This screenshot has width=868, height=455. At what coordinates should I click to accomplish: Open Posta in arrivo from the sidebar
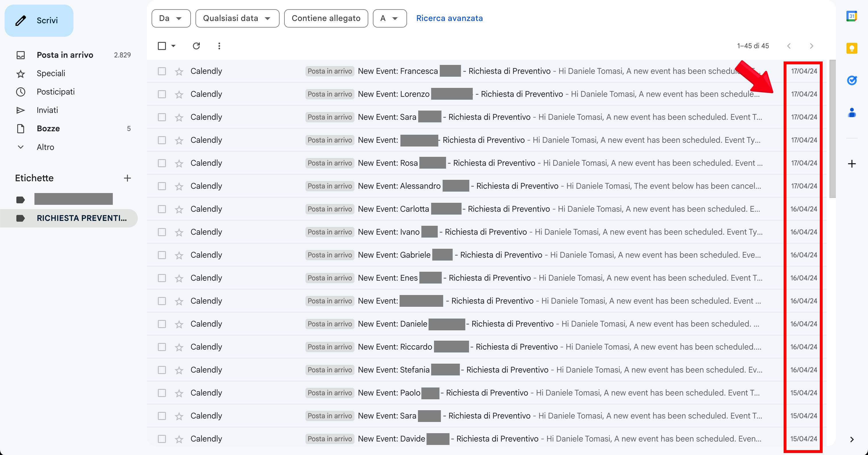pyautogui.click(x=65, y=55)
